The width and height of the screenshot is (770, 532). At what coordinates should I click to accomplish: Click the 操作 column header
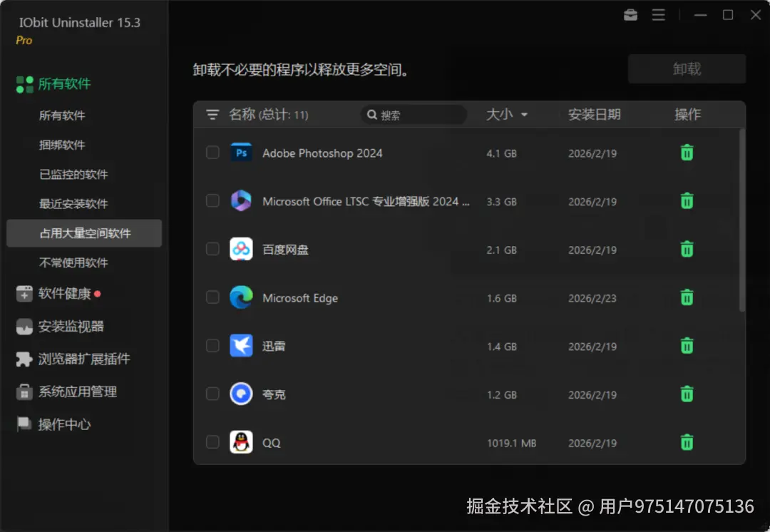687,115
